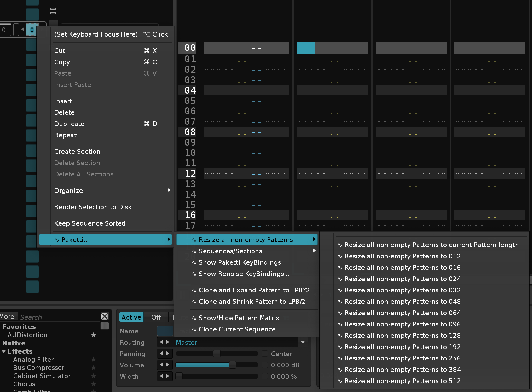Click the Routing previous arrow
Image resolution: width=532 pixels, height=392 pixels.
[161, 342]
